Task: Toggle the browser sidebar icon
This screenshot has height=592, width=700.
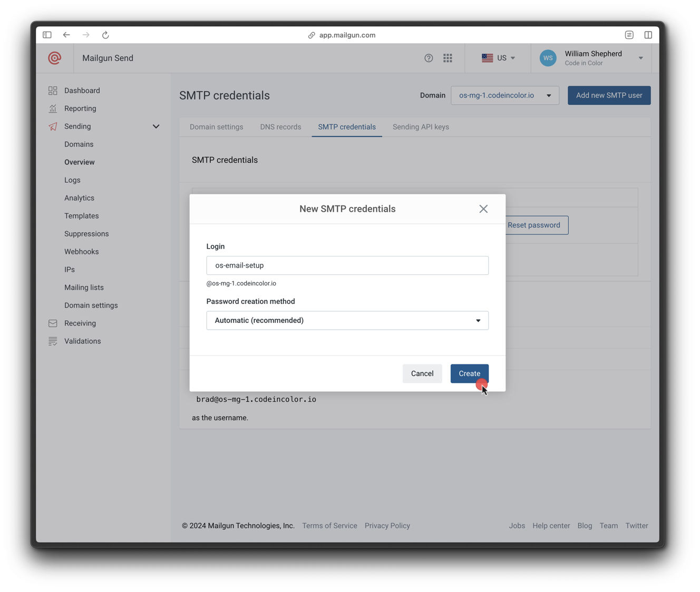Action: [47, 35]
